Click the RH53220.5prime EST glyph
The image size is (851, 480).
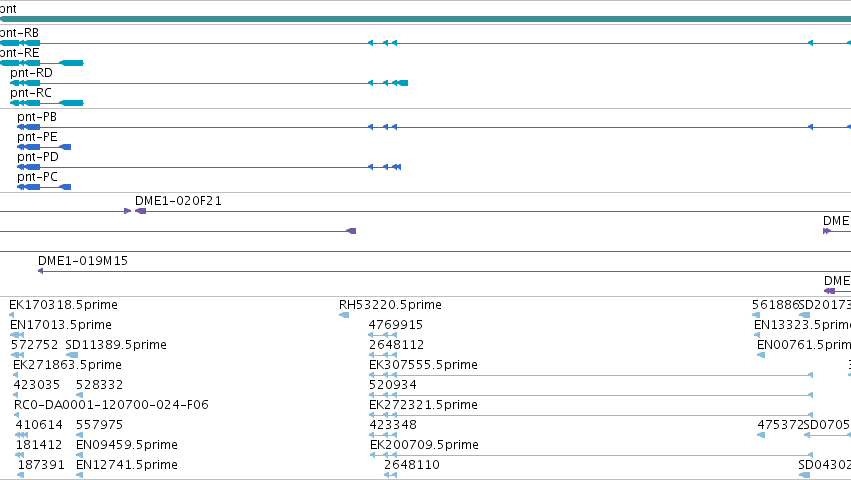tap(344, 315)
